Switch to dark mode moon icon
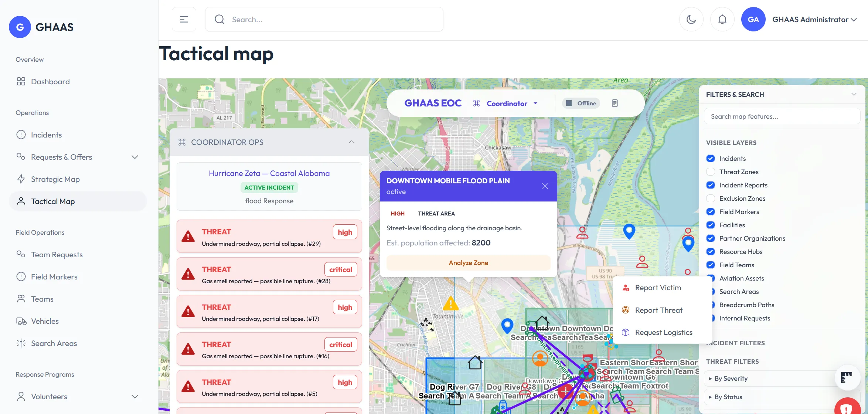This screenshot has height=414, width=868. click(x=691, y=19)
